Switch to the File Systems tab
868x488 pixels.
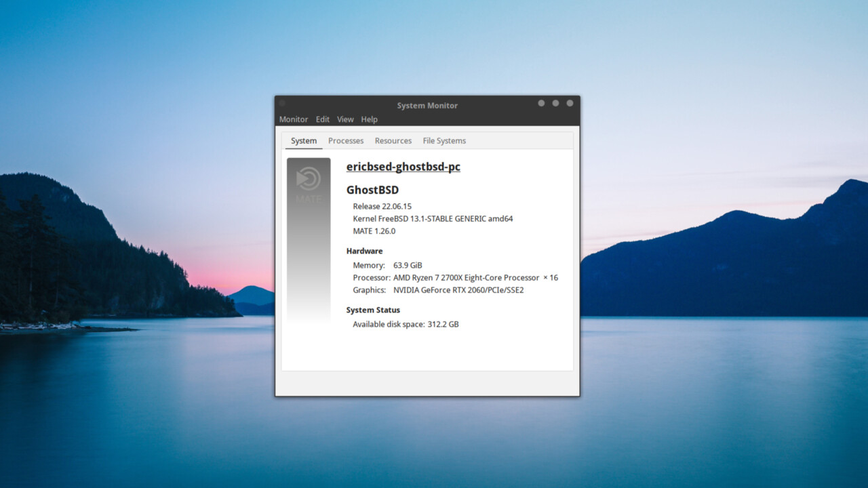pyautogui.click(x=444, y=141)
